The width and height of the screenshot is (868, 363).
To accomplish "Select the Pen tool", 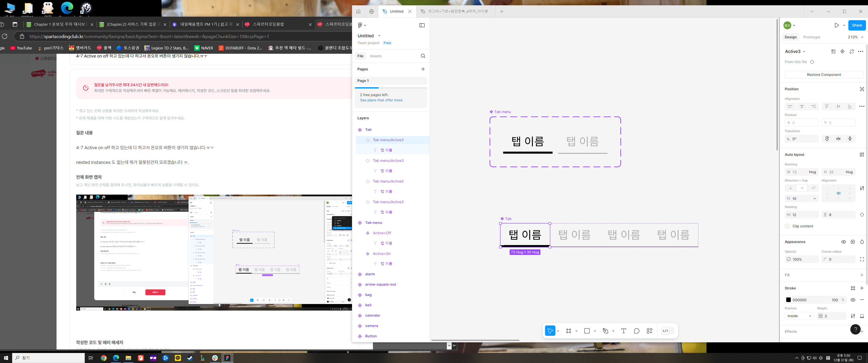I will click(x=606, y=331).
